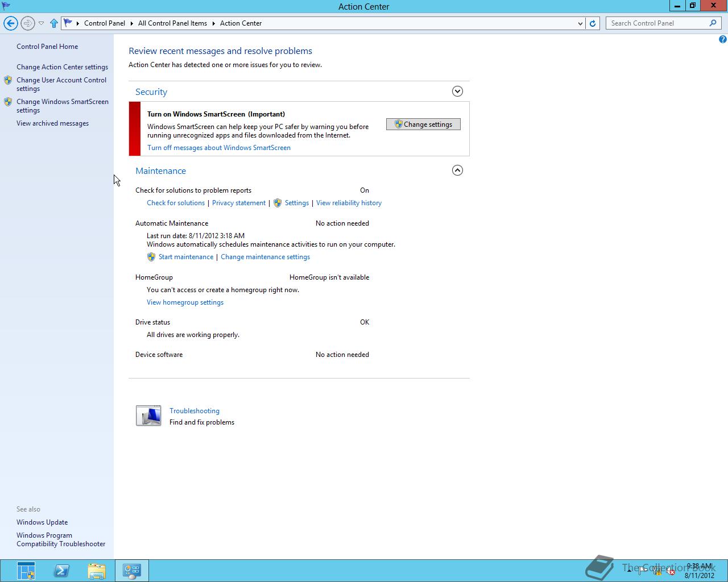Click 'Automatic Maintenance' label
The height and width of the screenshot is (582, 728).
click(x=172, y=223)
